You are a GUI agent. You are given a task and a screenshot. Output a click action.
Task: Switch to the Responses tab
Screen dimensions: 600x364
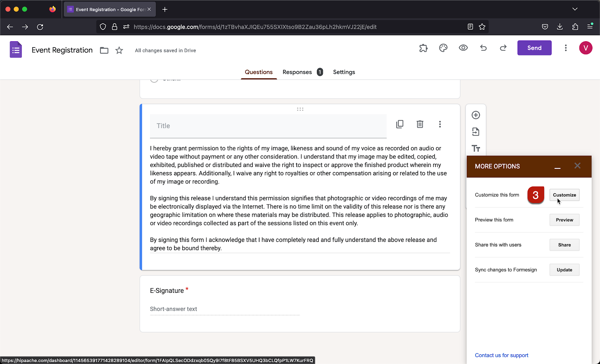point(297,72)
